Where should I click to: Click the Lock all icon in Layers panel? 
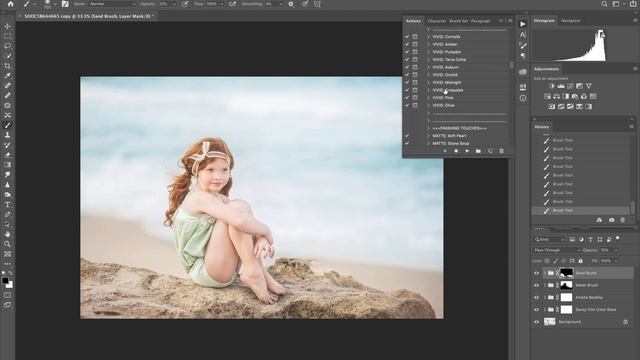click(x=581, y=261)
